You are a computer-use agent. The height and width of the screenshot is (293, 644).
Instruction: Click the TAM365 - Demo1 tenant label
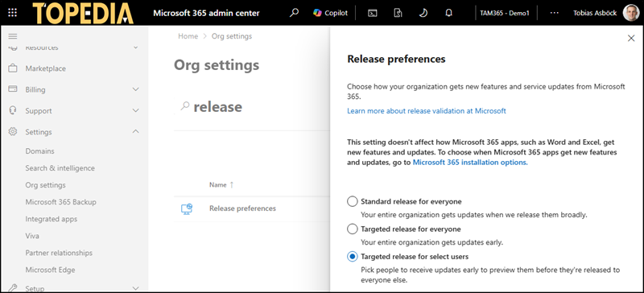tap(505, 13)
